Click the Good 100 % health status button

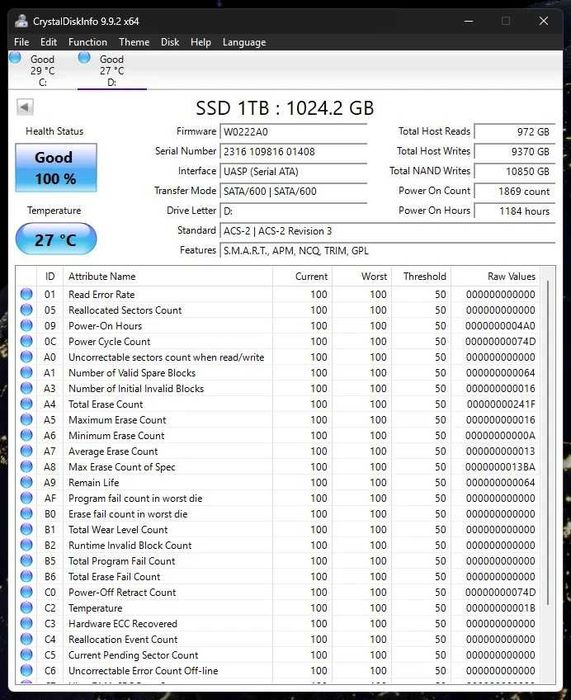[56, 168]
